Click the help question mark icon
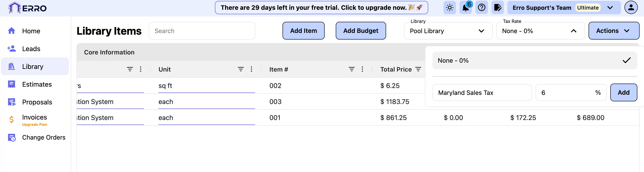The width and height of the screenshot is (644, 172). pos(481,8)
